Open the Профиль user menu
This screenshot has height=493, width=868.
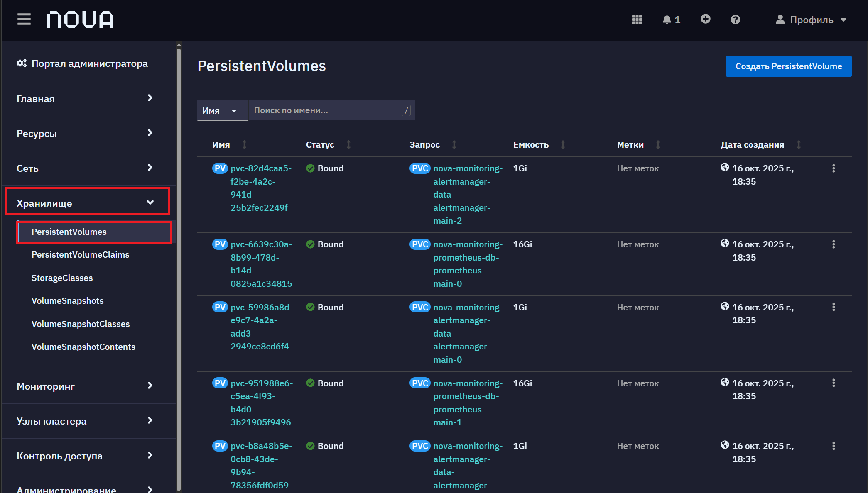[811, 20]
